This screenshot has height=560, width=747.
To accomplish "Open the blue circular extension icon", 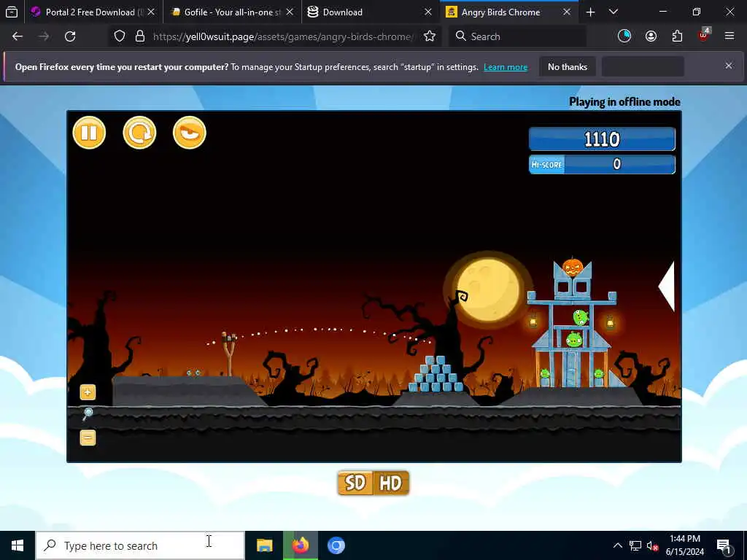I will click(x=624, y=36).
